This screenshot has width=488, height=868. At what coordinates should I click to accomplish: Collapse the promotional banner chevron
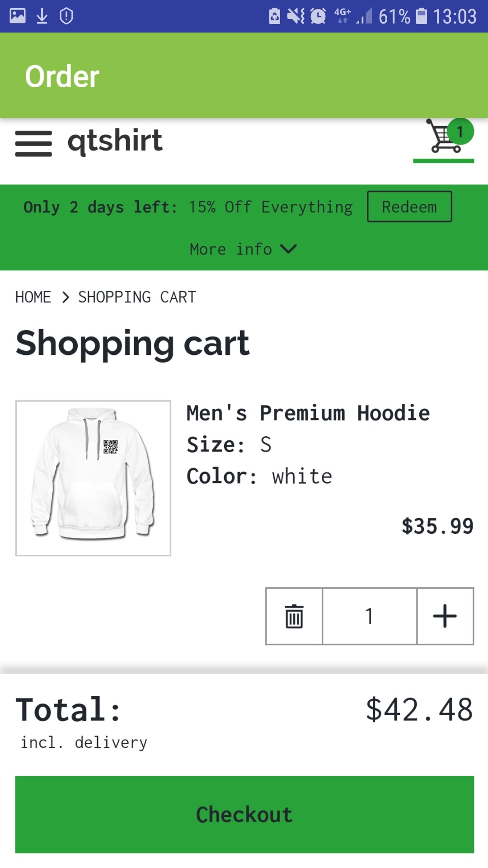(x=290, y=249)
